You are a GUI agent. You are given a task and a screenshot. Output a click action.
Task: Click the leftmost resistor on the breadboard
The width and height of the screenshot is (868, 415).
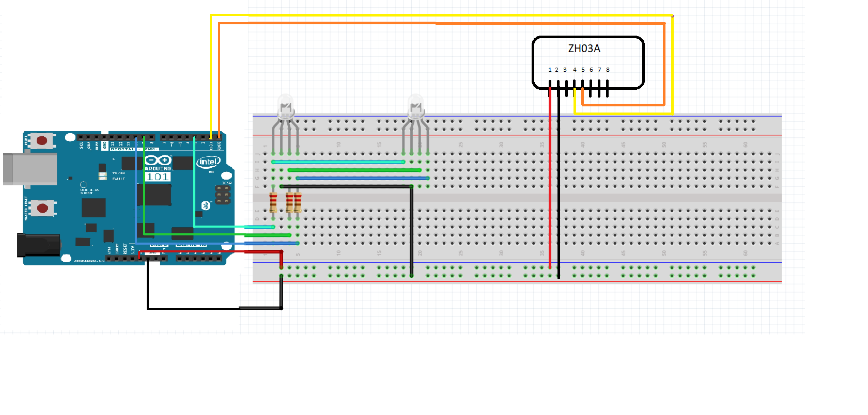coord(273,202)
